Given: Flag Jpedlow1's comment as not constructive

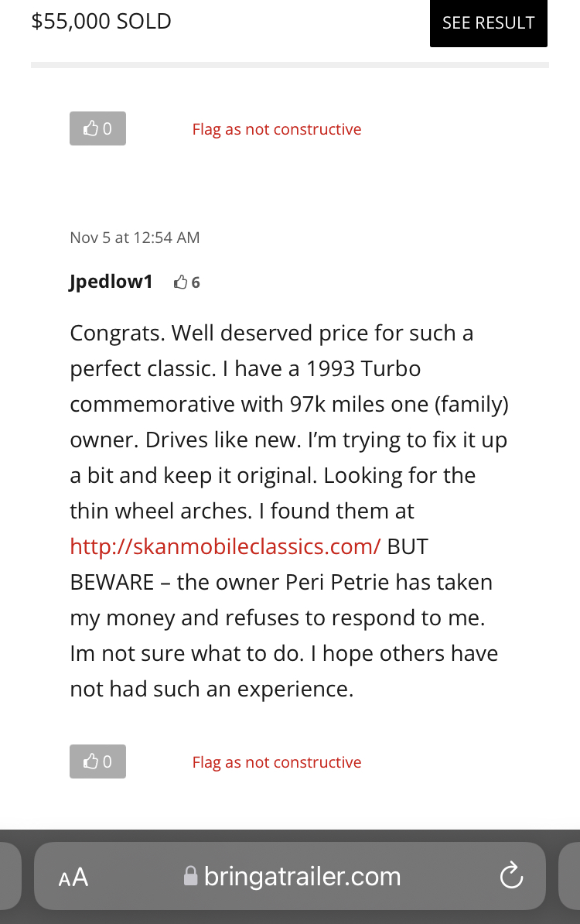Looking at the screenshot, I should [x=277, y=762].
